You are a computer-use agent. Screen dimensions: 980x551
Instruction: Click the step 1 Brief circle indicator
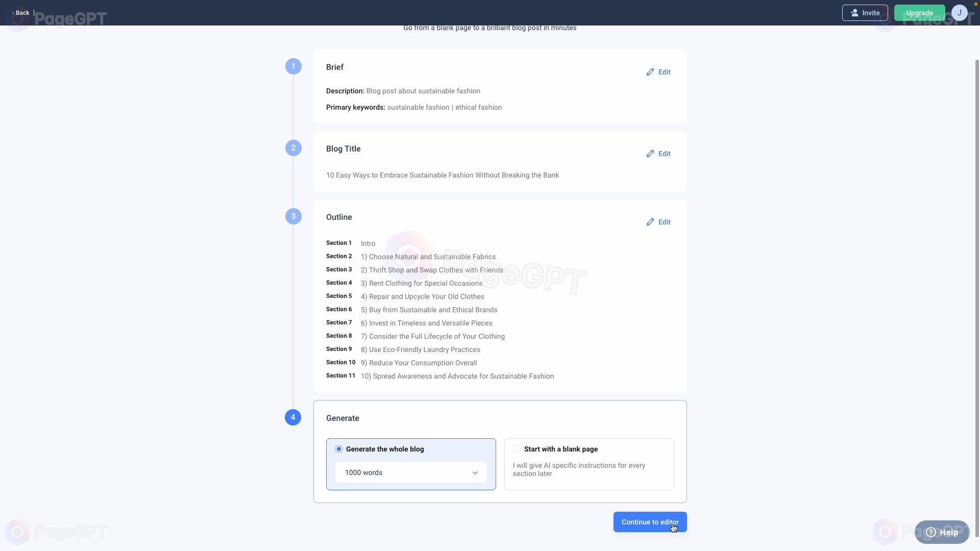point(293,65)
